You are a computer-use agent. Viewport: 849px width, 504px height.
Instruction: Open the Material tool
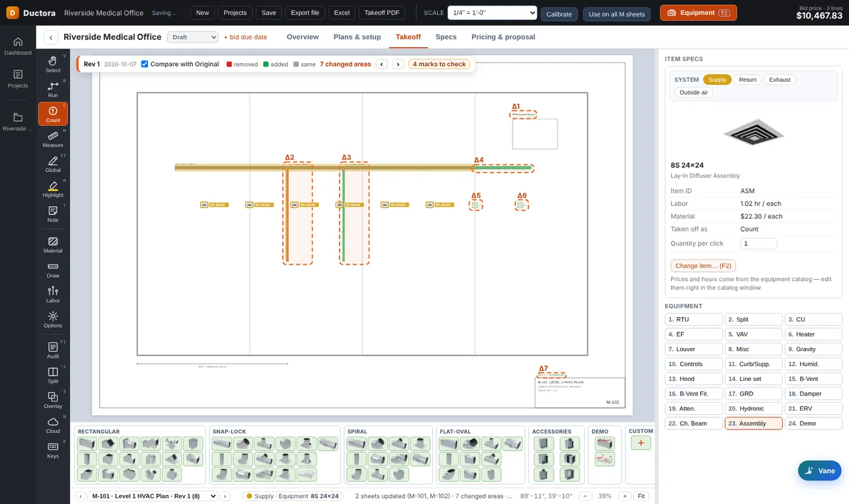[x=53, y=244]
